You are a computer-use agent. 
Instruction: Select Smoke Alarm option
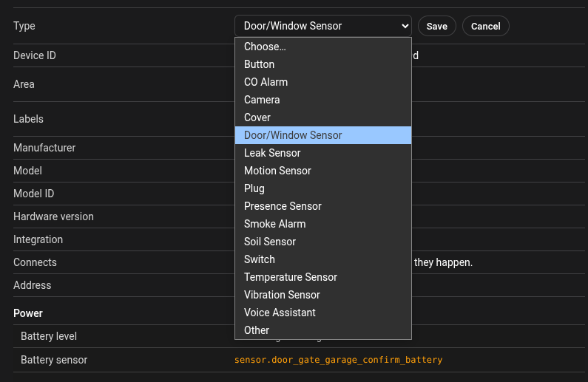(323, 224)
